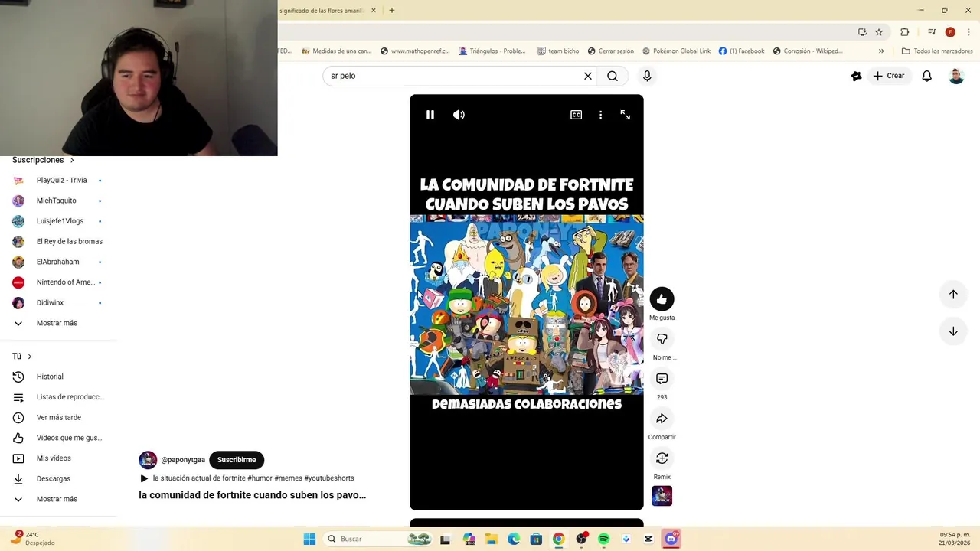The image size is (980, 551).
Task: Open the Luisjefe1Vlogs subscription
Action: [x=57, y=221]
